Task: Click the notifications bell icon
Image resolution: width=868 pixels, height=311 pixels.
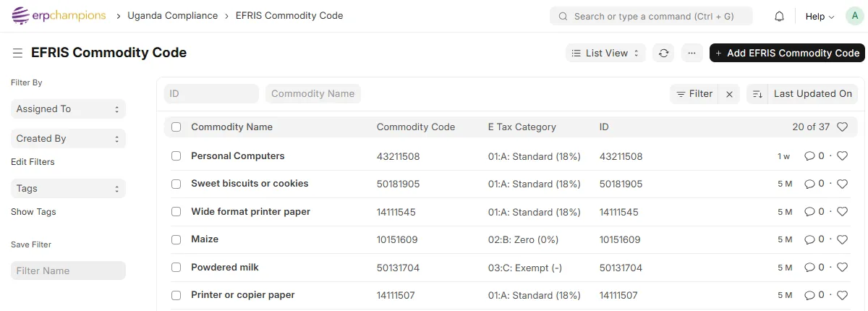Action: 779,16
